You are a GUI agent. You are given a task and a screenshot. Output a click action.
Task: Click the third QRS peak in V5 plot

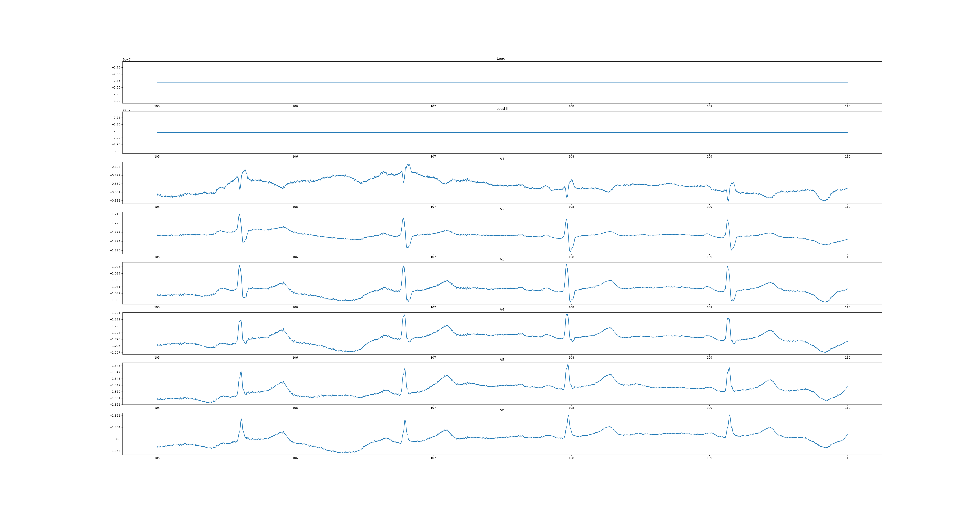tap(568, 365)
